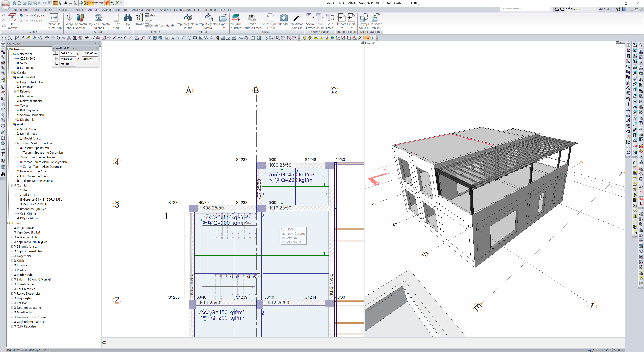Expand the Döşemeler results node

coord(12,256)
